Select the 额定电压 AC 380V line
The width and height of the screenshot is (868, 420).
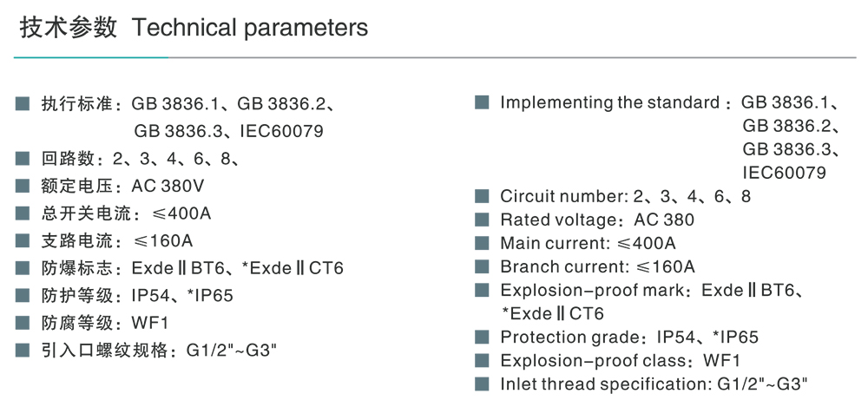122,187
